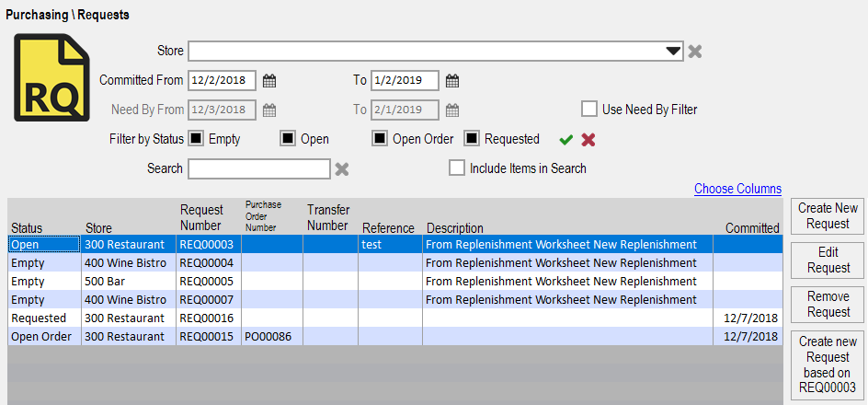Screen dimensions: 868x405
Task: Click the Committed To date field
Action: (x=405, y=80)
